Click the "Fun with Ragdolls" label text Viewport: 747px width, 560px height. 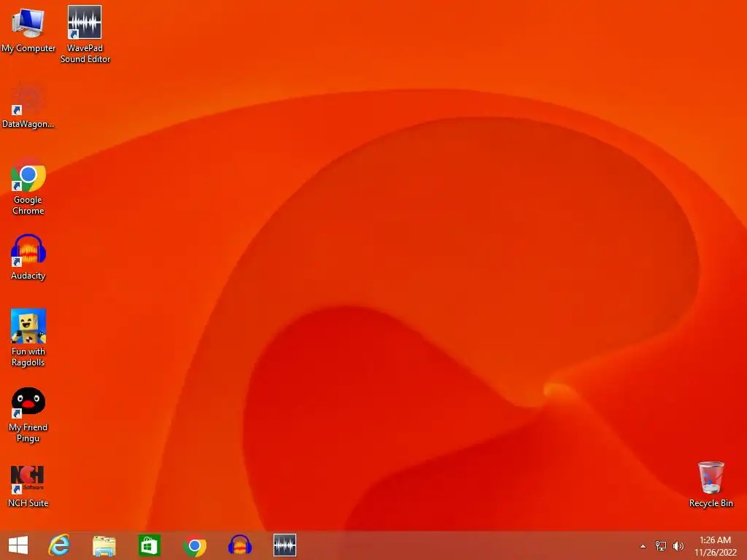28,357
